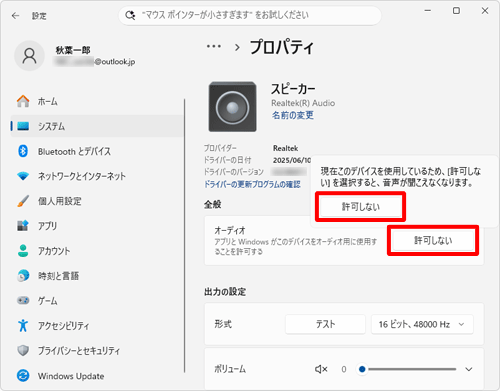This screenshot has width=500, height=391.
Task: Open ドライバーの更新プログラムの確認 link
Action: coord(252,184)
